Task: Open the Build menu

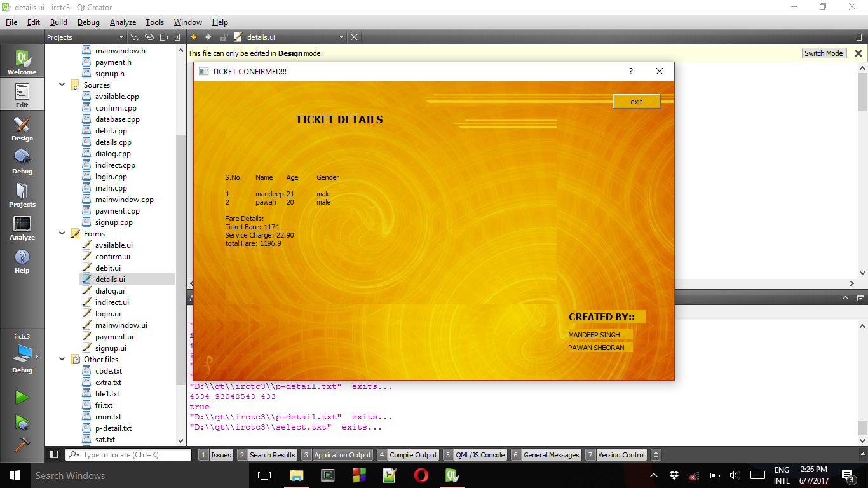Action: pos(58,22)
